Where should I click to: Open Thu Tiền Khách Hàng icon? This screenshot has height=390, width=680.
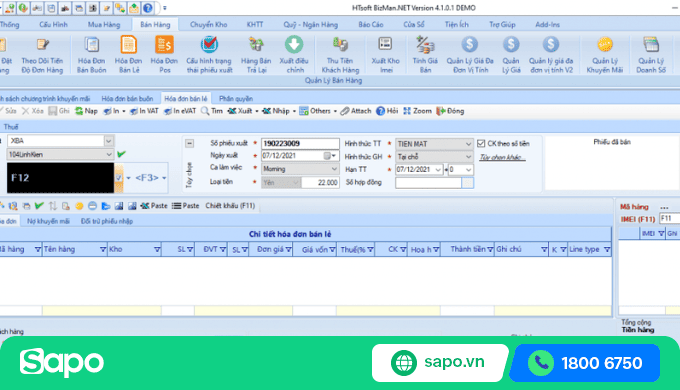click(x=340, y=55)
